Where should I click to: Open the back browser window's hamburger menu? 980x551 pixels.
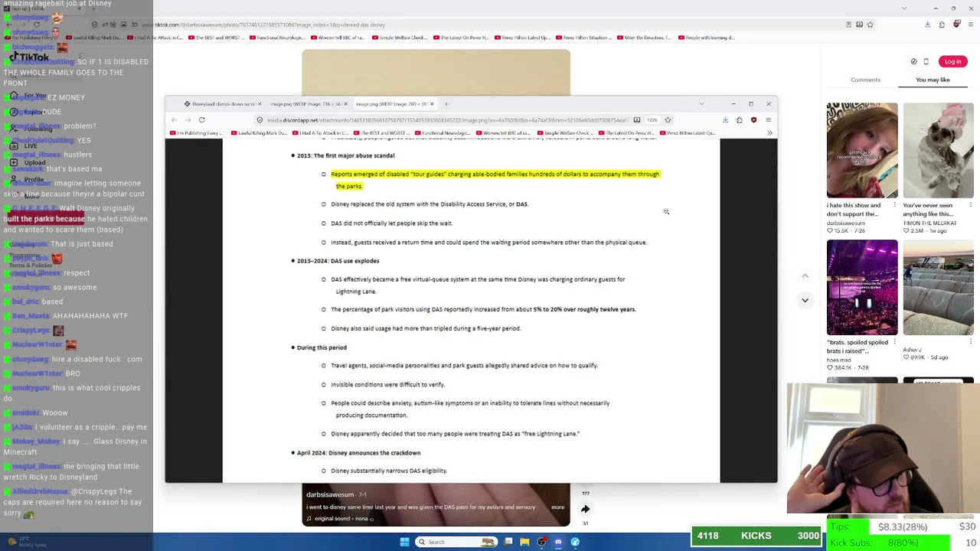coord(971,24)
